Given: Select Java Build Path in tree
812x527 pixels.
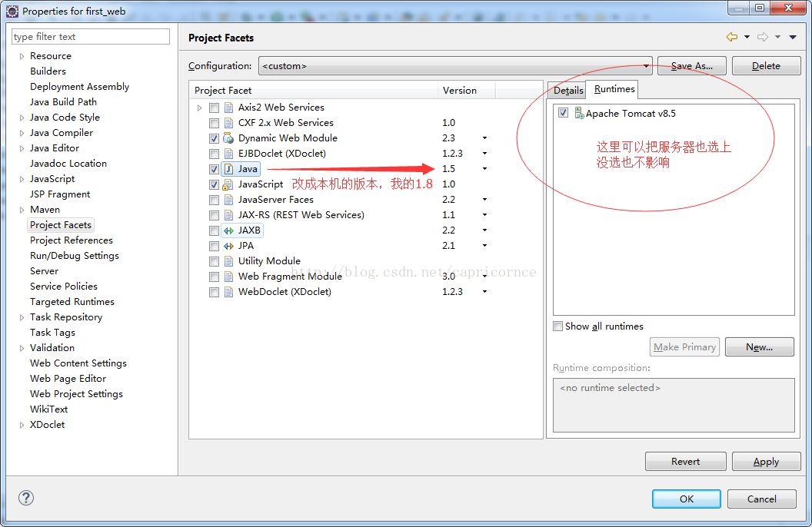Looking at the screenshot, I should click(63, 102).
